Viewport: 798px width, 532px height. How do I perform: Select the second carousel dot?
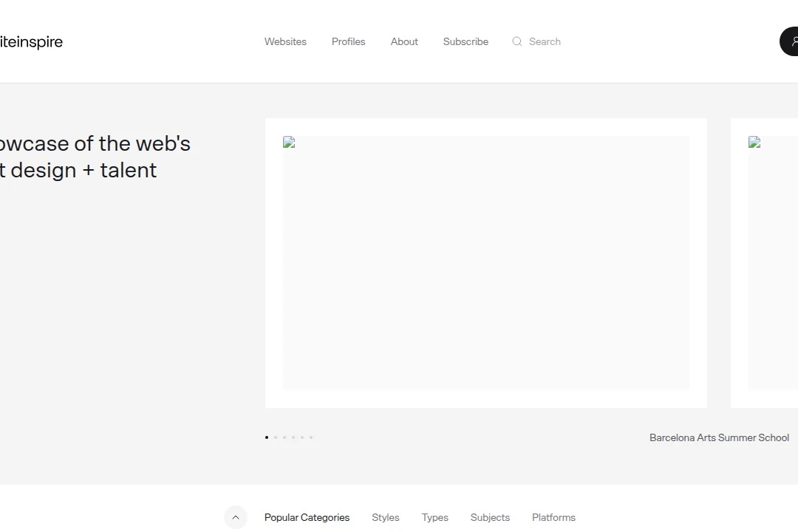pyautogui.click(x=275, y=437)
